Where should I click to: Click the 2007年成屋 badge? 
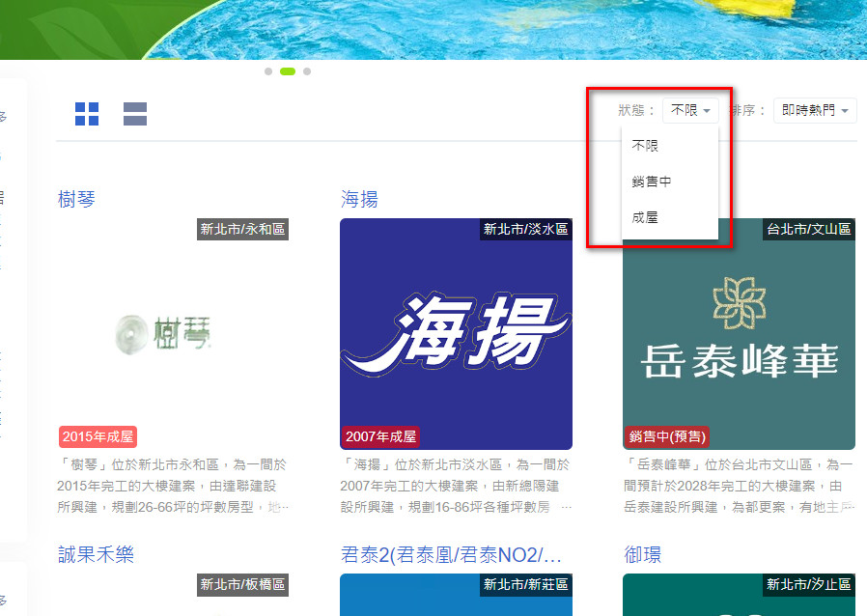point(381,436)
